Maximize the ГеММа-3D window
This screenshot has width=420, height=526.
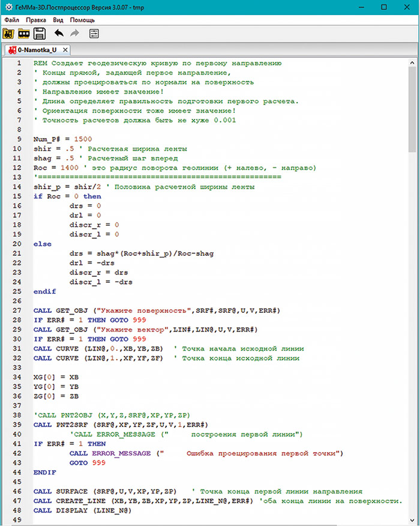click(384, 7)
